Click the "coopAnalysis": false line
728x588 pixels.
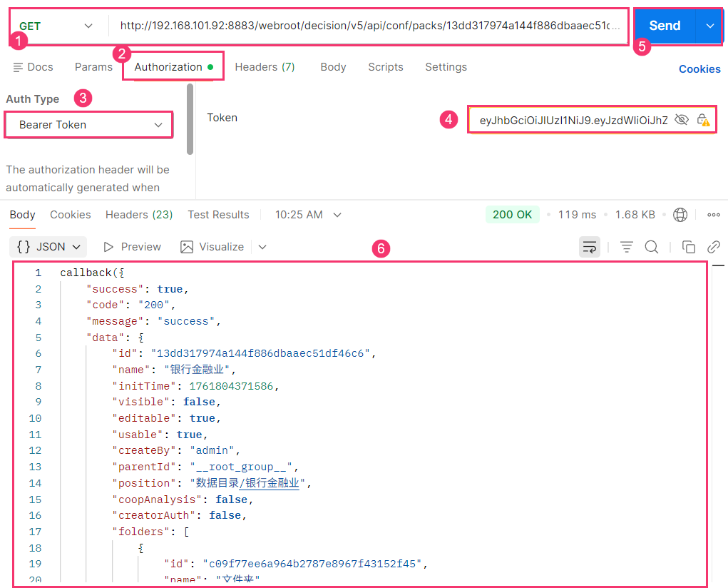183,500
